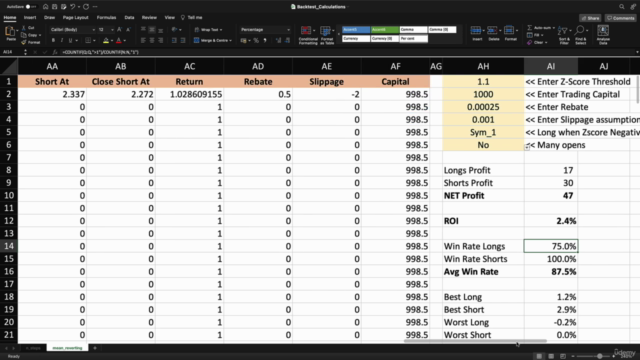640x360 pixels.
Task: Click the Comments button
Action: [620, 18]
